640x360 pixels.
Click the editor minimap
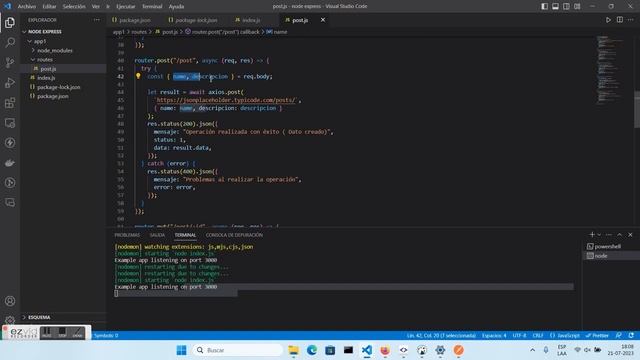pos(610,69)
